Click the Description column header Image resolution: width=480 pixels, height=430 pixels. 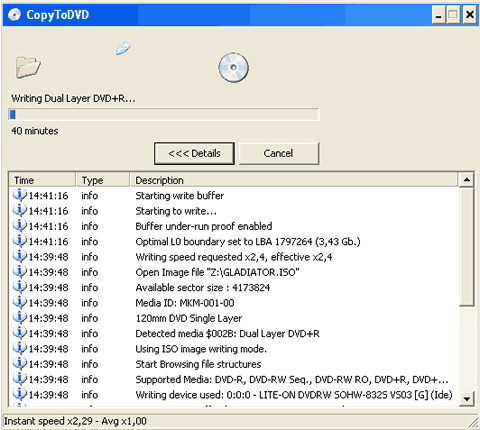[294, 180]
